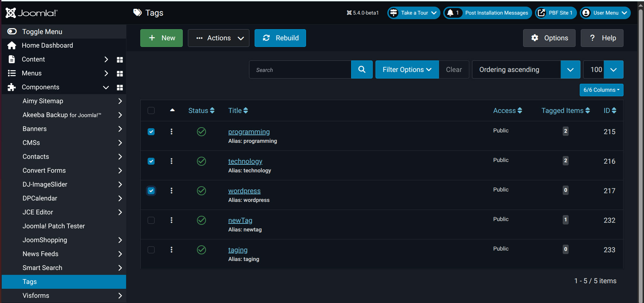Viewport: 644px width, 303px height.
Task: Open the Actions dropdown
Action: [x=218, y=38]
